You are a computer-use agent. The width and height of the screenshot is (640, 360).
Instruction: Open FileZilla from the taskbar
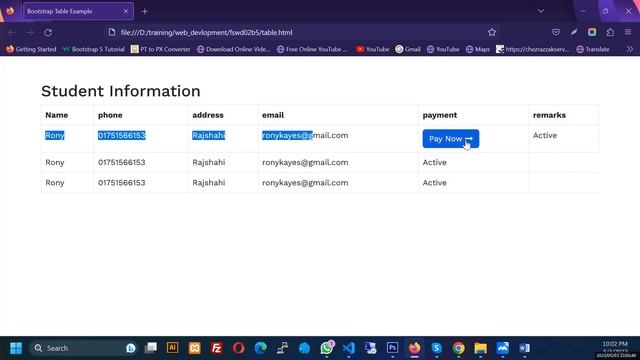(217, 348)
